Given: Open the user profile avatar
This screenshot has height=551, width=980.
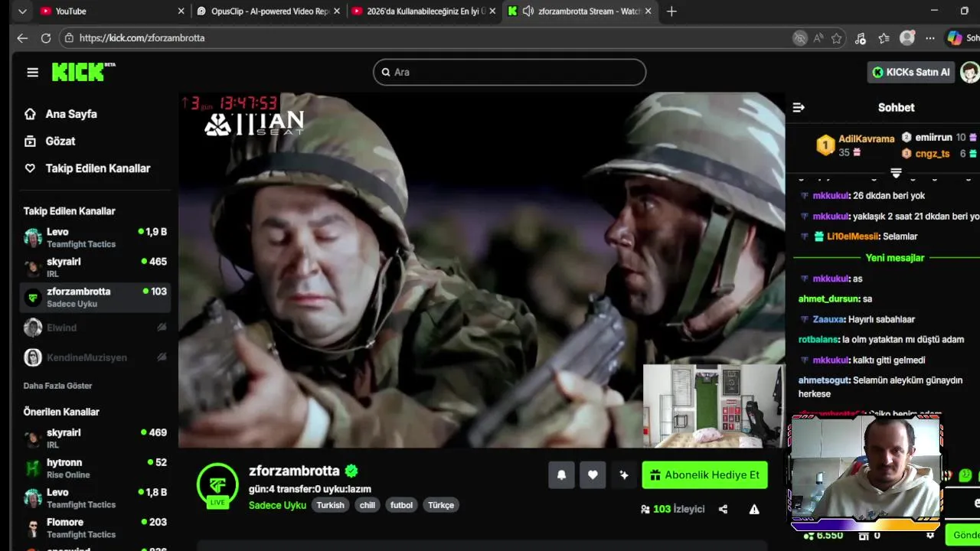Looking at the screenshot, I should [970, 72].
